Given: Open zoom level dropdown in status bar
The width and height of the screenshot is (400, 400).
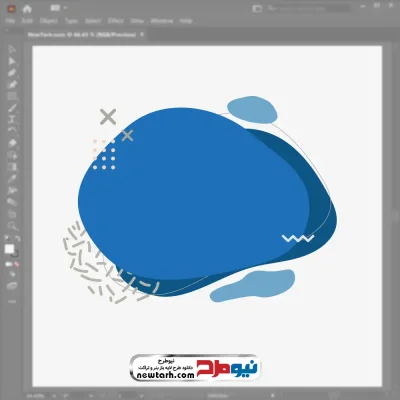Looking at the screenshot, I should (53, 396).
